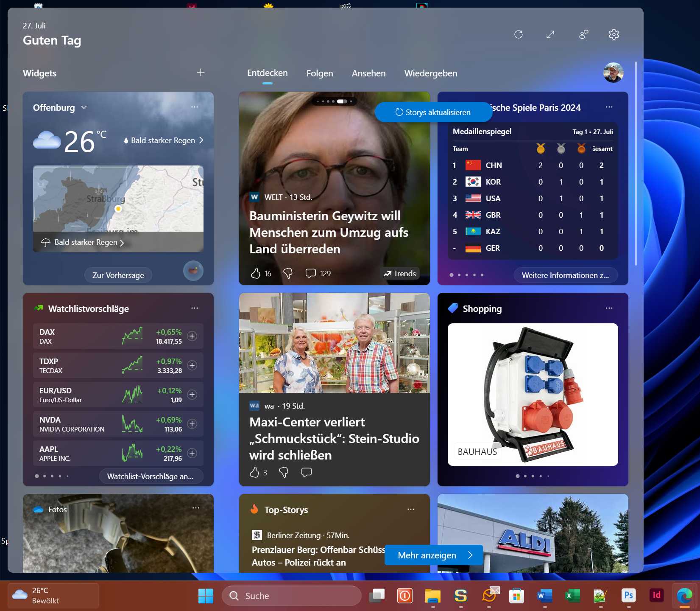This screenshot has width=700, height=611.
Task: Launch Photoshop from the taskbar
Action: 629,596
